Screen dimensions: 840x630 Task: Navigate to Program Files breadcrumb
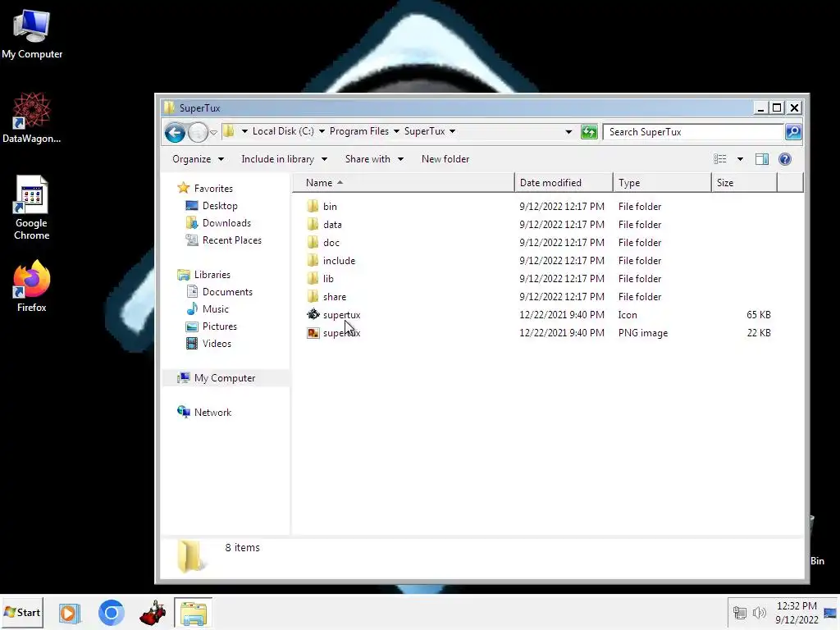pos(359,131)
